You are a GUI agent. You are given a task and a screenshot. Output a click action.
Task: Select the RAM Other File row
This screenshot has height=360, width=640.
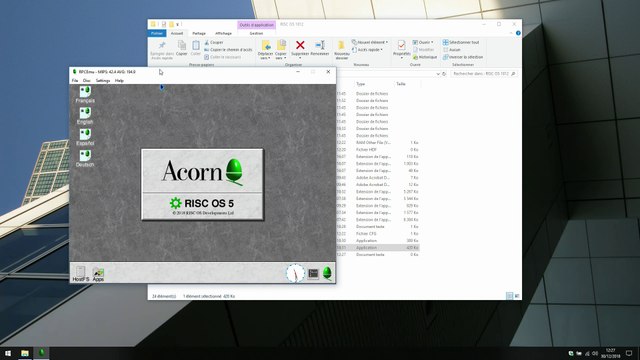coord(378,143)
